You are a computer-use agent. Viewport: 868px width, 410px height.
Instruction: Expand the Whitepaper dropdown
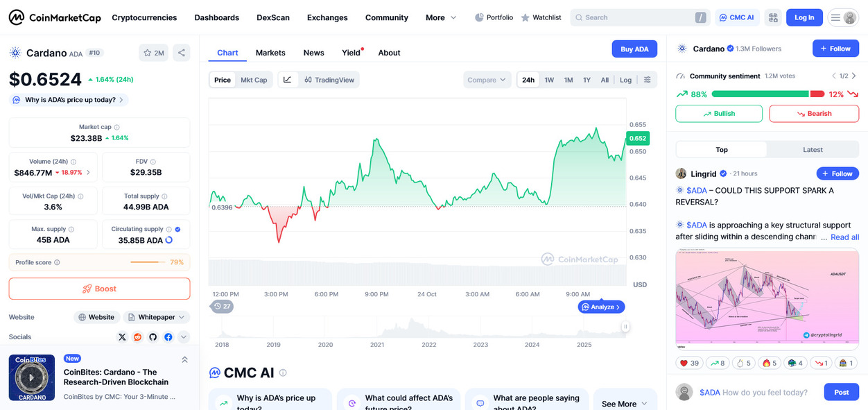[157, 317]
